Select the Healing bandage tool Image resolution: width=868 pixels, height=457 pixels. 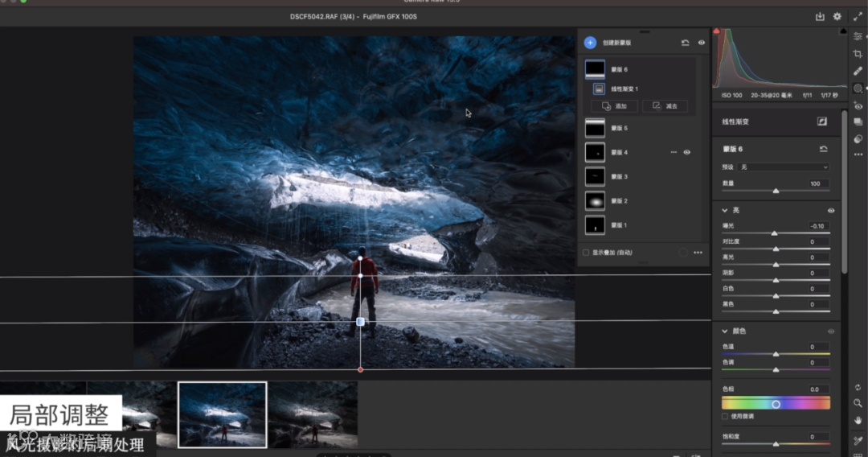point(858,71)
